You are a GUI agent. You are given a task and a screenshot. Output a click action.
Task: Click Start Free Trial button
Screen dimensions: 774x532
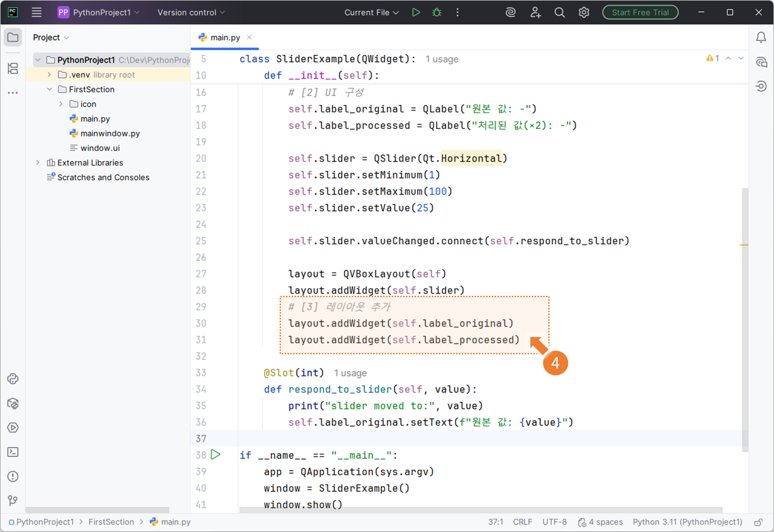[640, 12]
